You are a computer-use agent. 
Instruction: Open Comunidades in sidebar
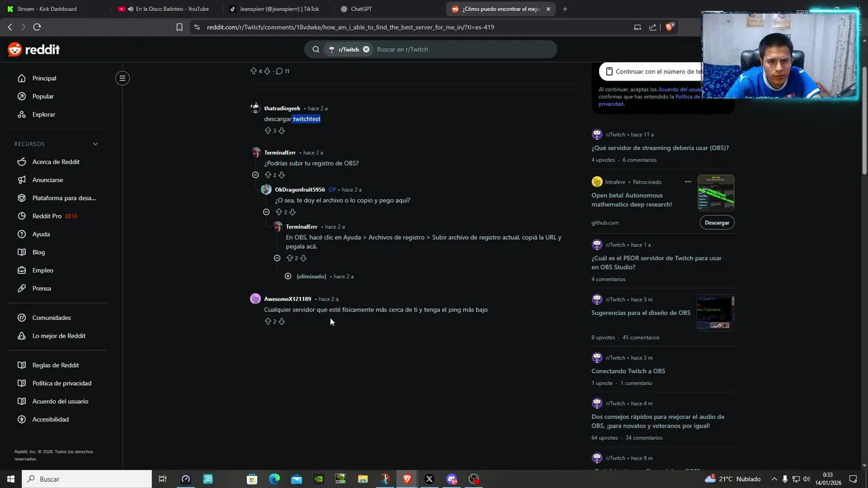coord(52,318)
